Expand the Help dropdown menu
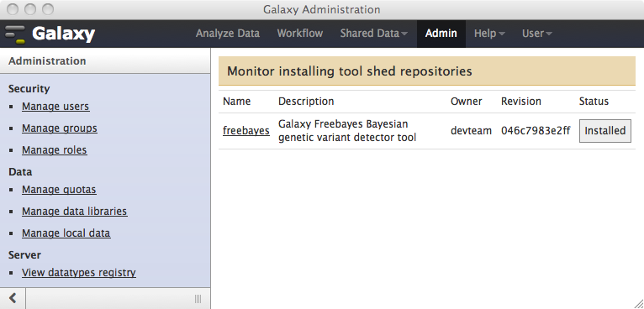 [489, 34]
